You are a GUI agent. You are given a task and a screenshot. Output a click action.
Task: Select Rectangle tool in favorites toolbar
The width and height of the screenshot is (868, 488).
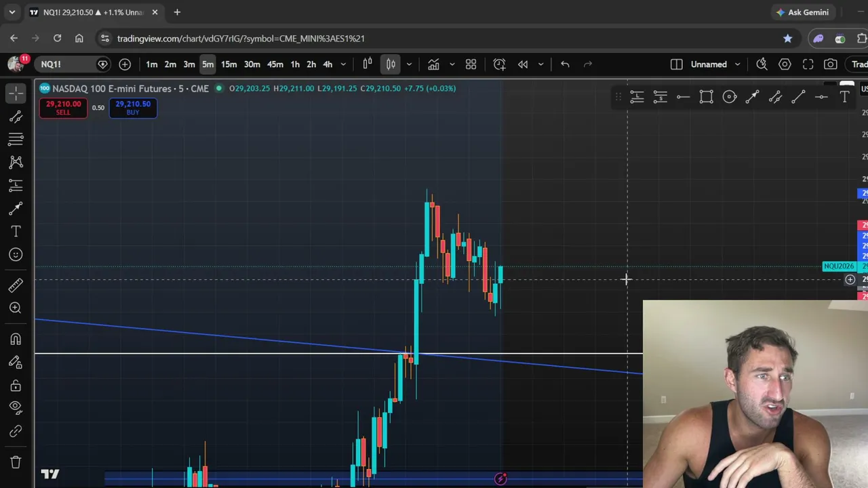point(706,98)
